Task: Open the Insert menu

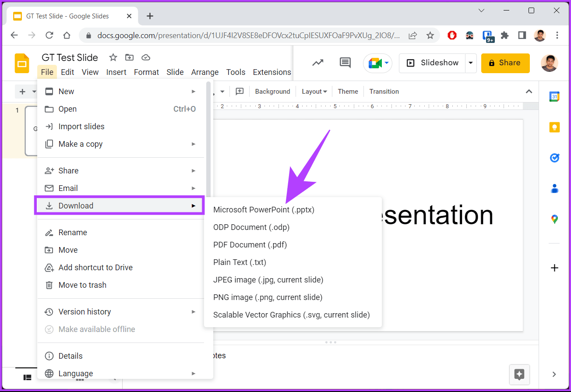Action: pyautogui.click(x=116, y=72)
